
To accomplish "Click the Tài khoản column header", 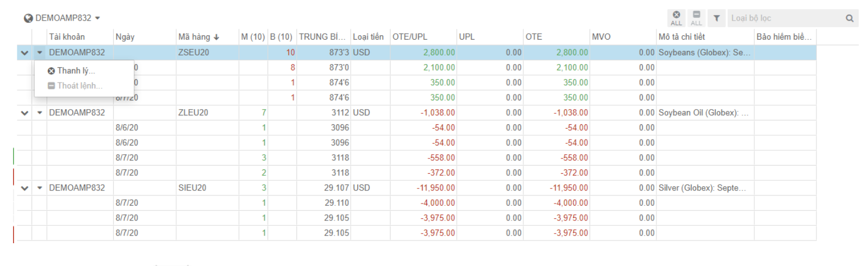I will tap(67, 37).
